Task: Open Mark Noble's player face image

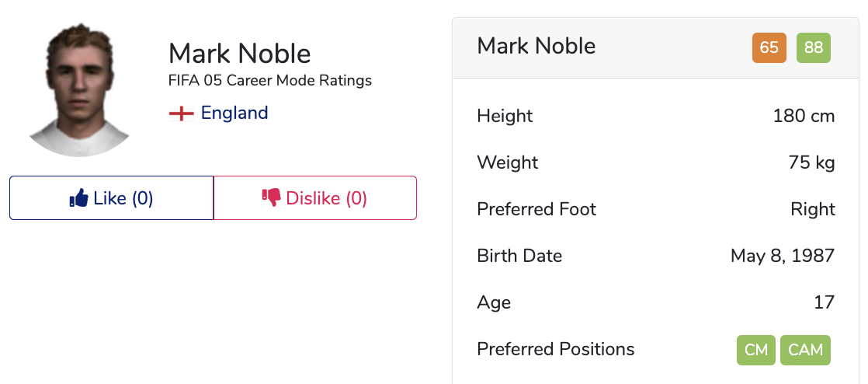Action: point(78,89)
